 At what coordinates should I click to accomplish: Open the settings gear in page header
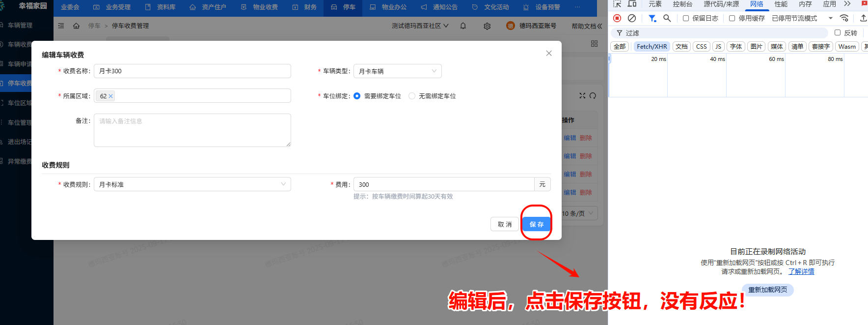point(487,26)
